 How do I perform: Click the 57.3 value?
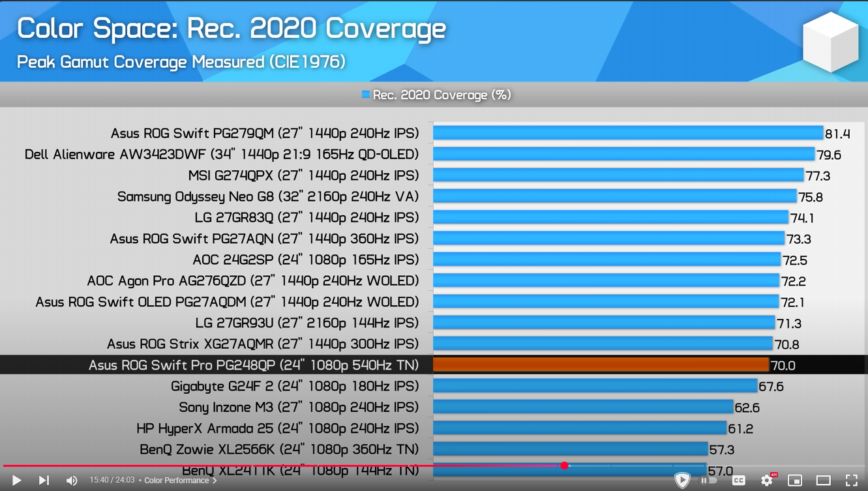(722, 450)
